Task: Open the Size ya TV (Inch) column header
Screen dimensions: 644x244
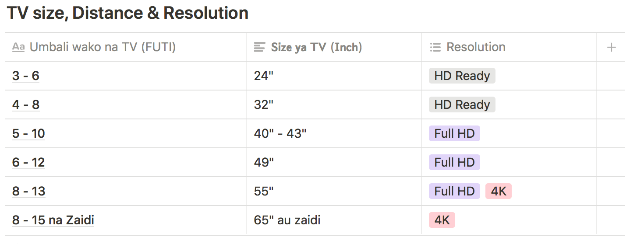Action: [x=334, y=47]
